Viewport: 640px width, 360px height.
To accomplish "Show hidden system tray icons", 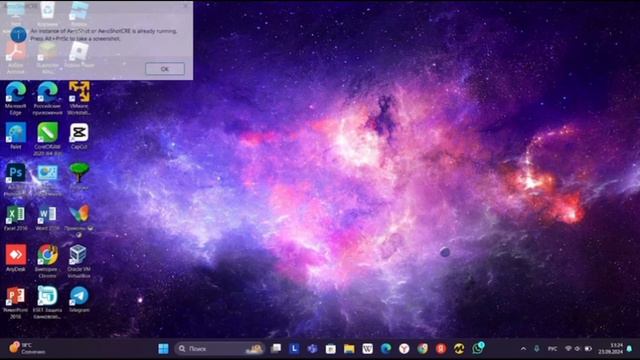I will tap(523, 349).
